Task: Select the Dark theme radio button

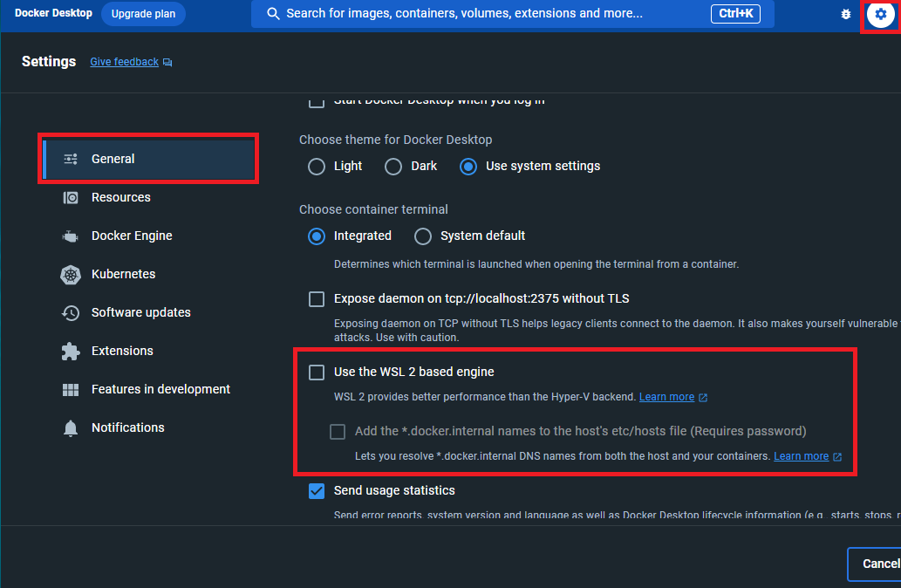Action: click(393, 167)
